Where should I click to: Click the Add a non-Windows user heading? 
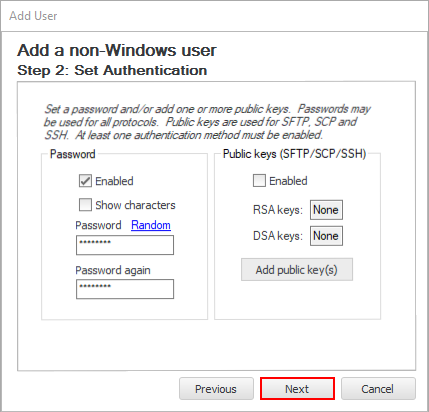click(117, 50)
